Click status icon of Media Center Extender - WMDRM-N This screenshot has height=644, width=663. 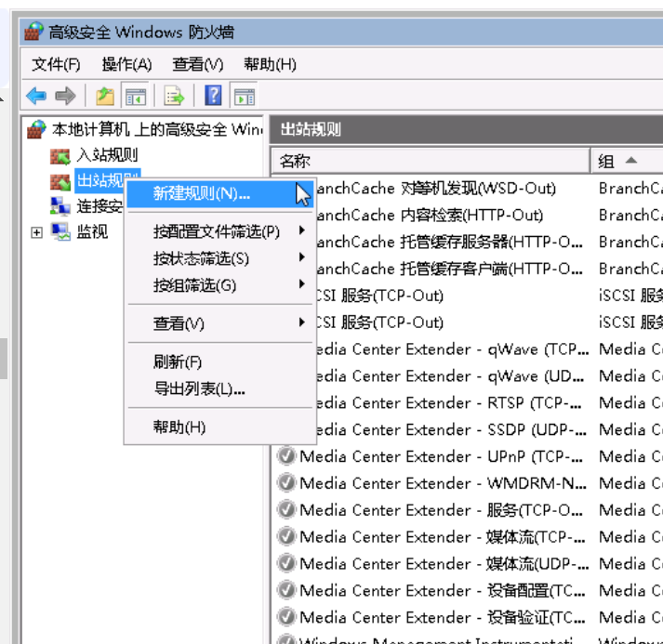pos(286,482)
